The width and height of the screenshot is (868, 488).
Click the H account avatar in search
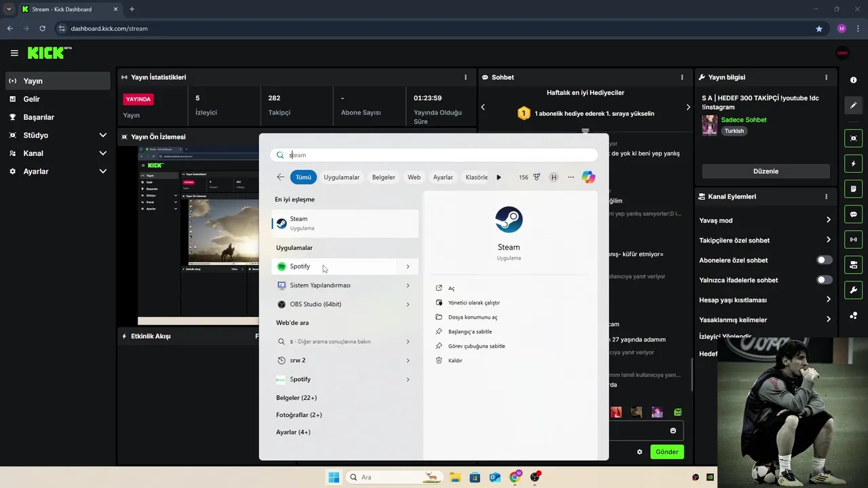[x=554, y=177]
